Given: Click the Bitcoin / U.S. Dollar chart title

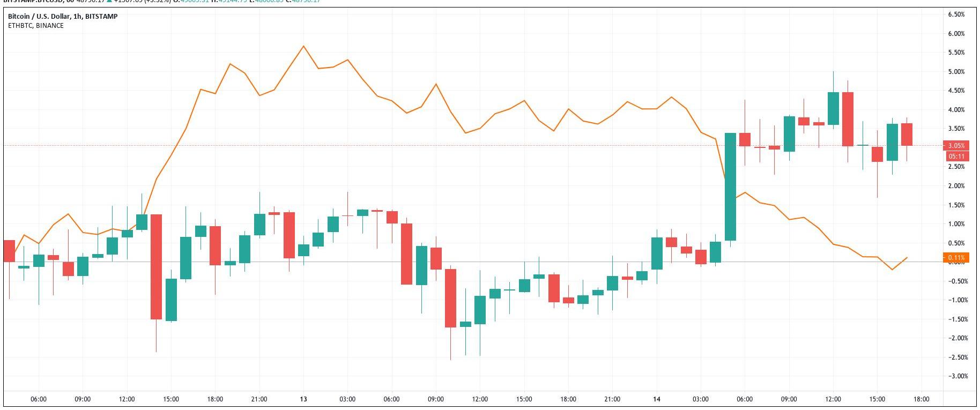Looking at the screenshot, I should point(63,17).
